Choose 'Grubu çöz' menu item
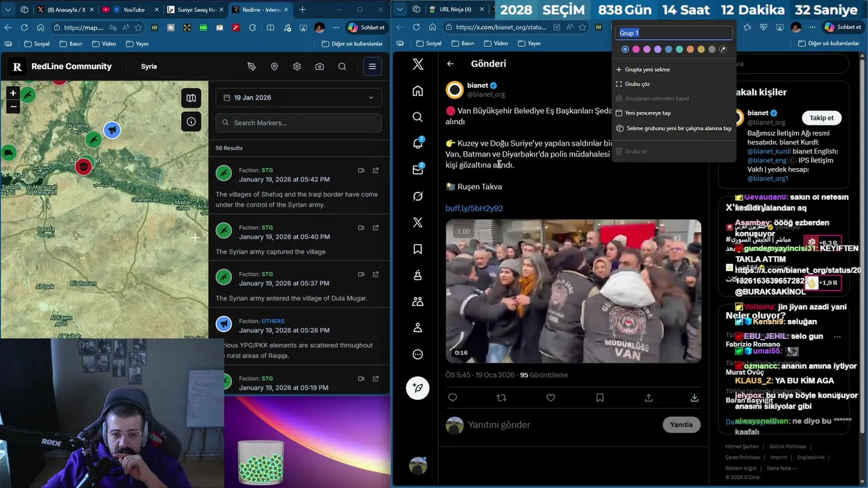This screenshot has width=868, height=488. pos(673,84)
